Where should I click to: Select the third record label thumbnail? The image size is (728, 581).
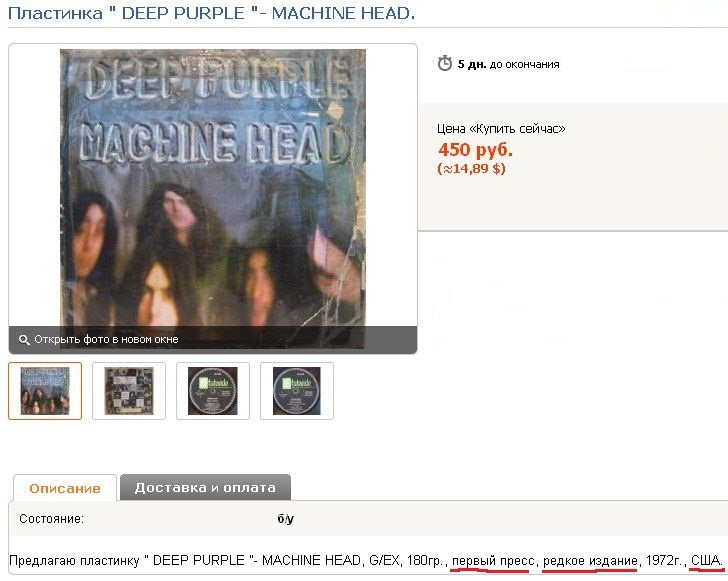pyautogui.click(x=213, y=391)
